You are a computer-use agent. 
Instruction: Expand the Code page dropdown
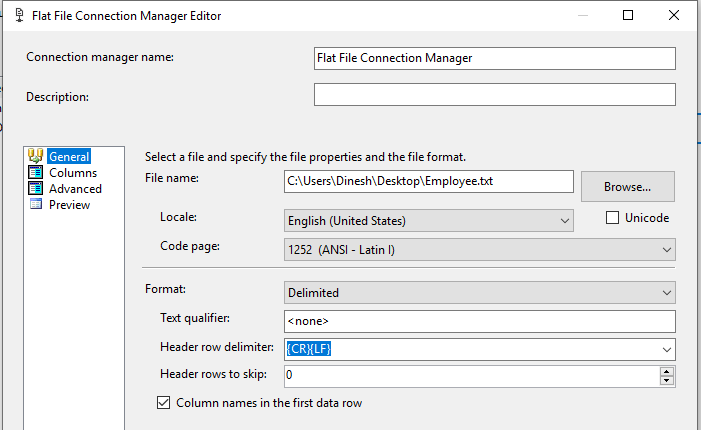tap(666, 249)
